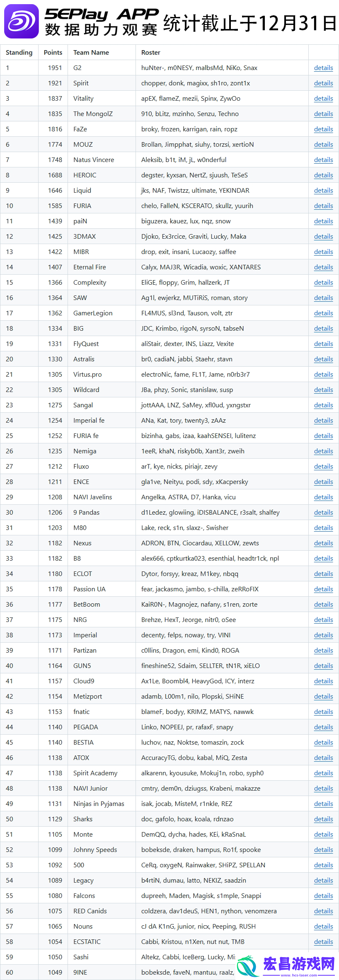View details for team paiN

coord(323,221)
